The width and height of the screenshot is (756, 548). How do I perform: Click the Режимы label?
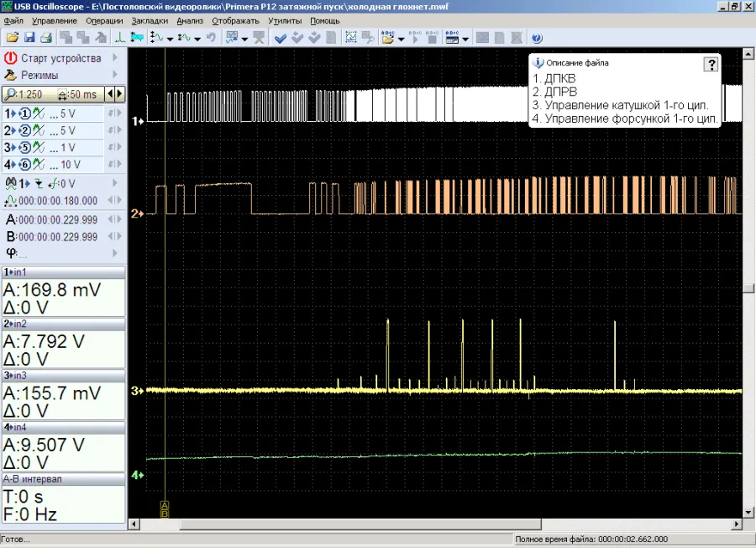coord(39,76)
